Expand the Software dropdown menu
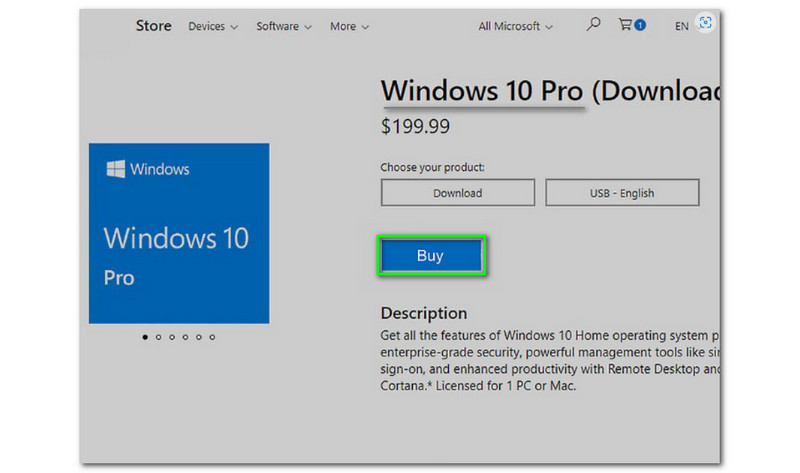Viewport: 800px width, 473px height. click(x=284, y=26)
